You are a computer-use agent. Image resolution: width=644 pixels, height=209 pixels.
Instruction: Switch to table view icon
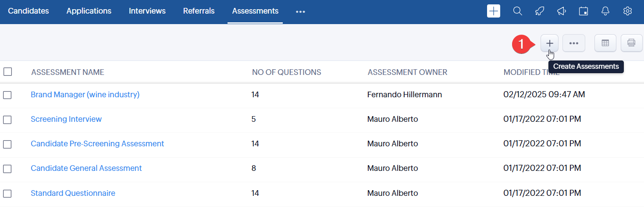605,43
